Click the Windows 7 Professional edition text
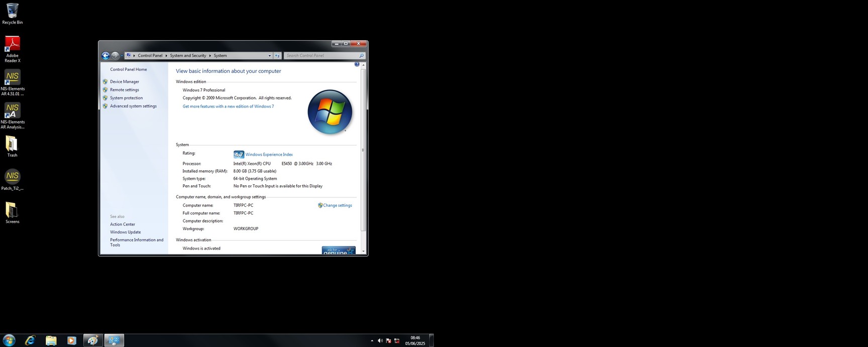The width and height of the screenshot is (868, 347). 204,90
